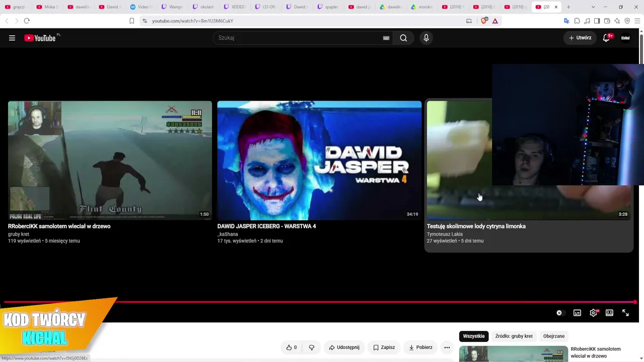Open browser extensions puzzle icon
The height and width of the screenshot is (362, 644).
tap(577, 21)
